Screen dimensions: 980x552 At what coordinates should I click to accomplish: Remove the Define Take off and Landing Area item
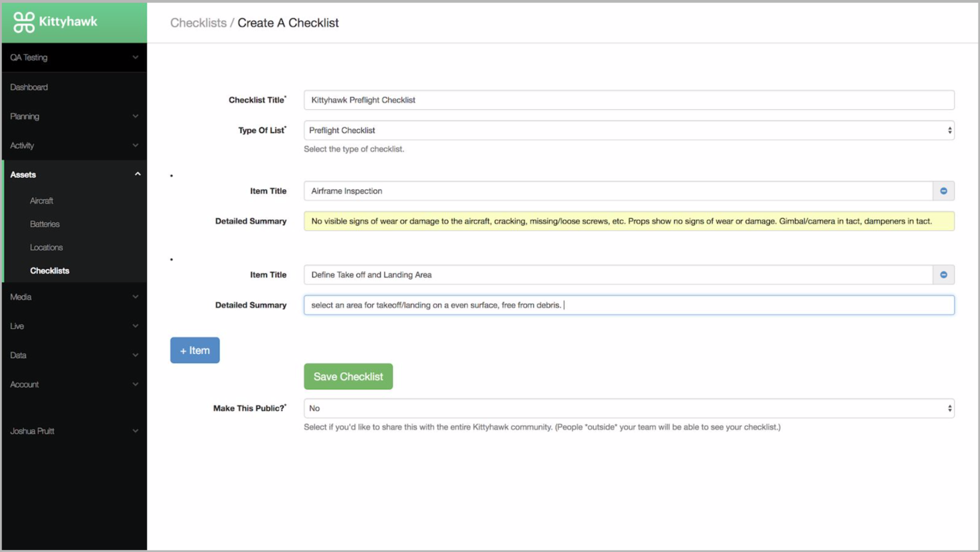pos(943,274)
